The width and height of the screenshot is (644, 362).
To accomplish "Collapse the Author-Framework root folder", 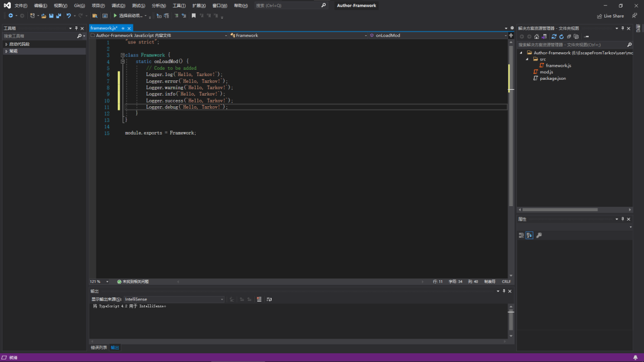I will 521,53.
